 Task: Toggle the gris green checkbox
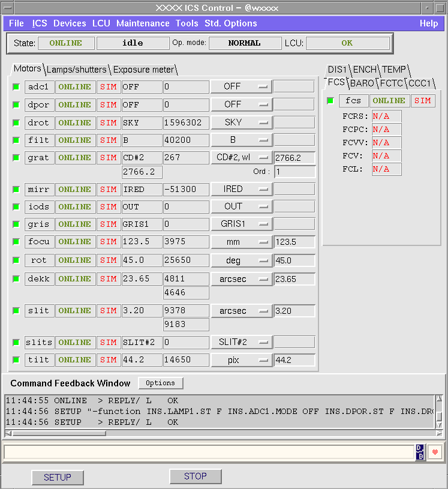tap(16, 224)
